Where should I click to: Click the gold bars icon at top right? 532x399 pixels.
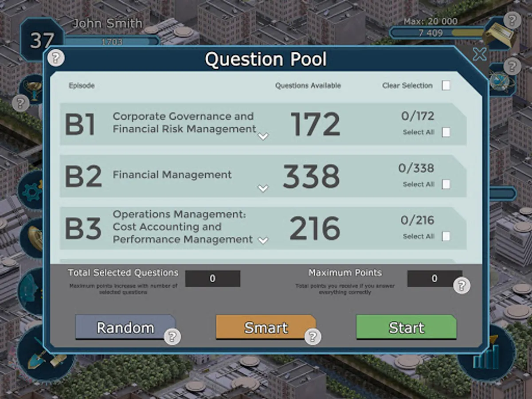pyautogui.click(x=500, y=35)
